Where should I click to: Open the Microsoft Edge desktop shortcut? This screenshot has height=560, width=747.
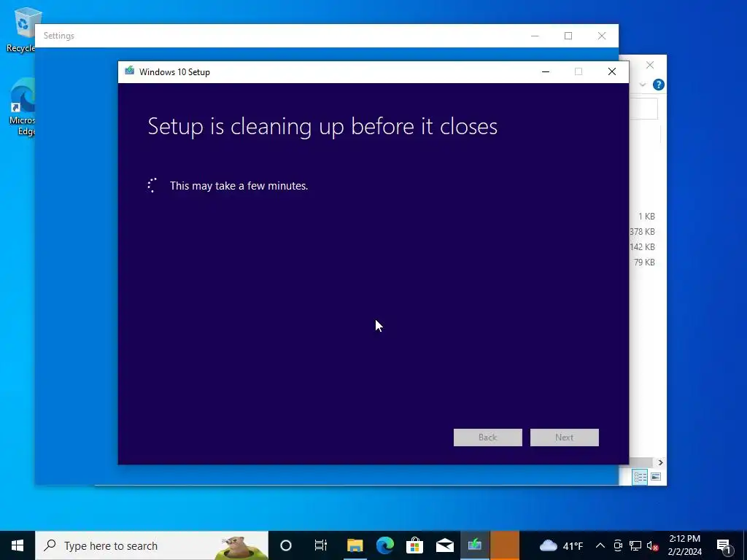(22, 107)
